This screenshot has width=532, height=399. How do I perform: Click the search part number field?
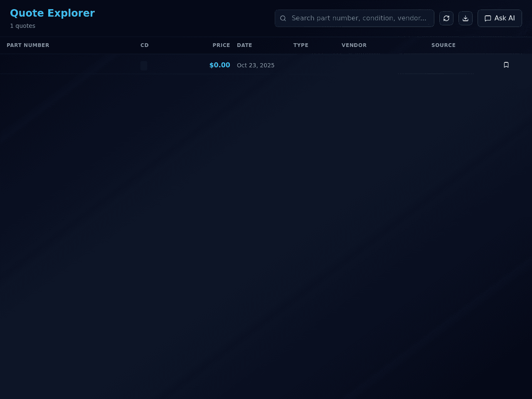tap(355, 18)
